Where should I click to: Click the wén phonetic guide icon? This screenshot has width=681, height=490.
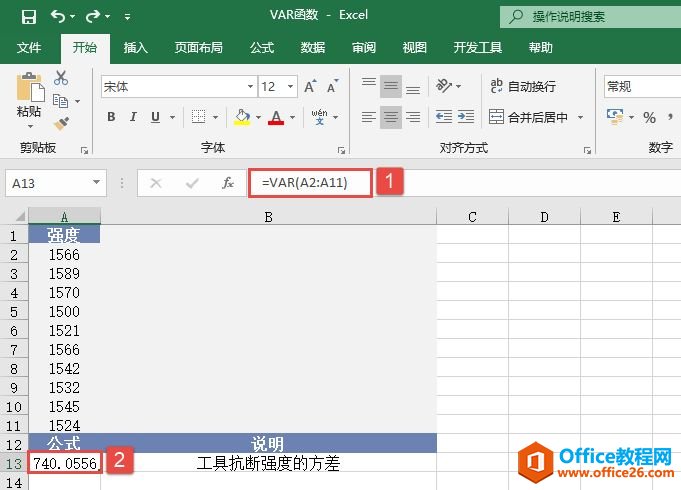coord(319,116)
